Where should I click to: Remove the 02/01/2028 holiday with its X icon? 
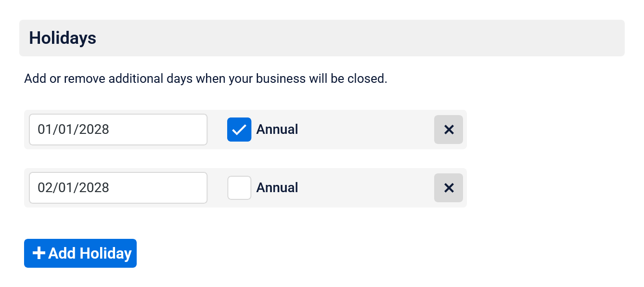pos(448,188)
